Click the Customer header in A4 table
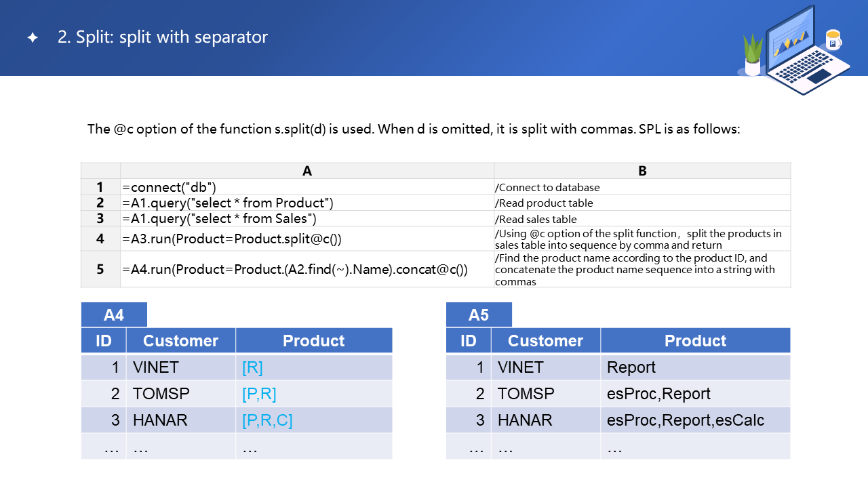 coord(180,341)
